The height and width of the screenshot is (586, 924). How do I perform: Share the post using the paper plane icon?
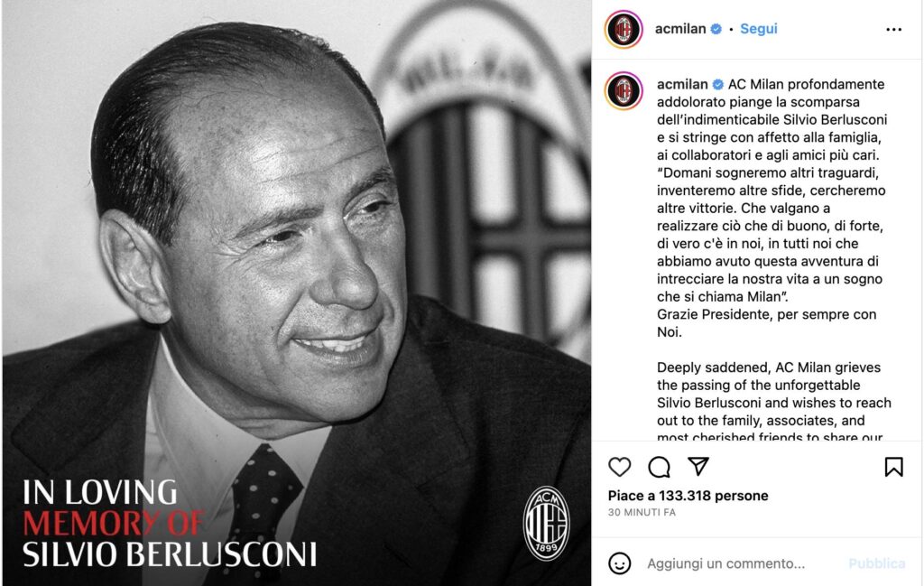pyautogui.click(x=698, y=466)
